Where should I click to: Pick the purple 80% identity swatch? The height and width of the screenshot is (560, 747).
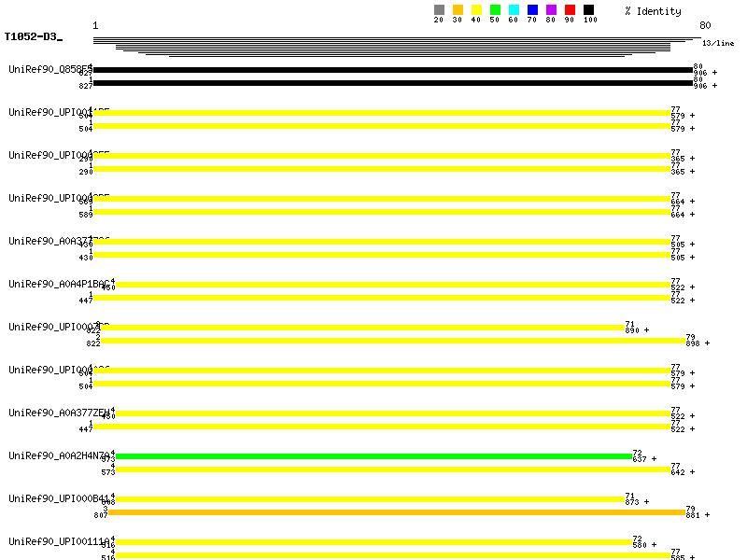click(x=551, y=10)
